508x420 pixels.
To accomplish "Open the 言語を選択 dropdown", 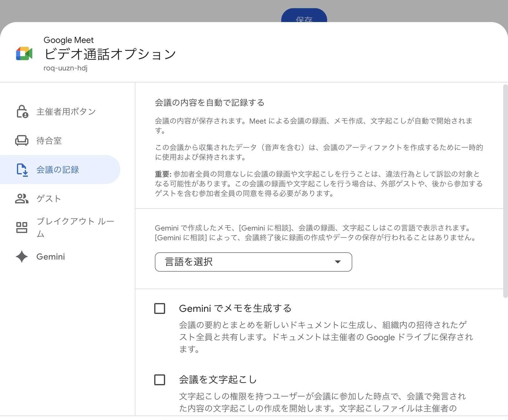I will (x=253, y=262).
